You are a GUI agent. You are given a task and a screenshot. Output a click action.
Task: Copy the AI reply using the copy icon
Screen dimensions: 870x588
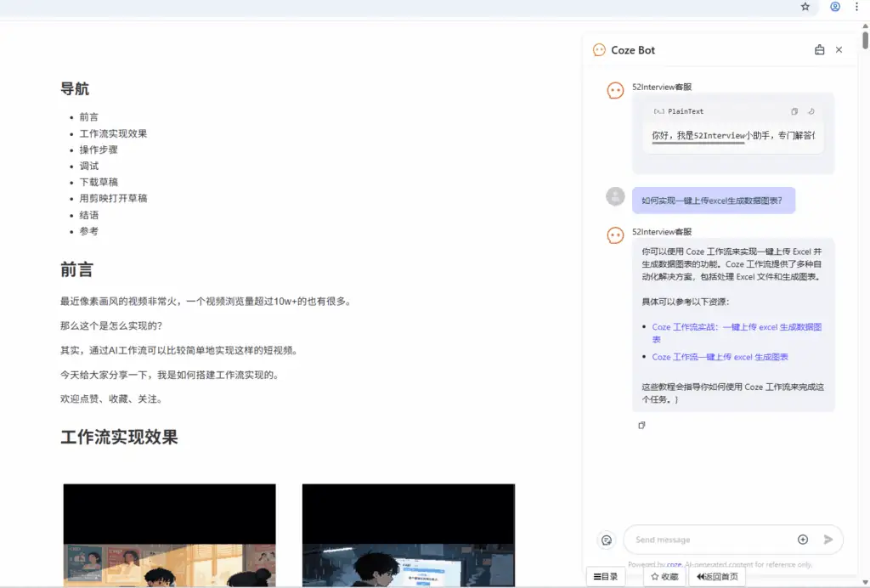(x=642, y=425)
